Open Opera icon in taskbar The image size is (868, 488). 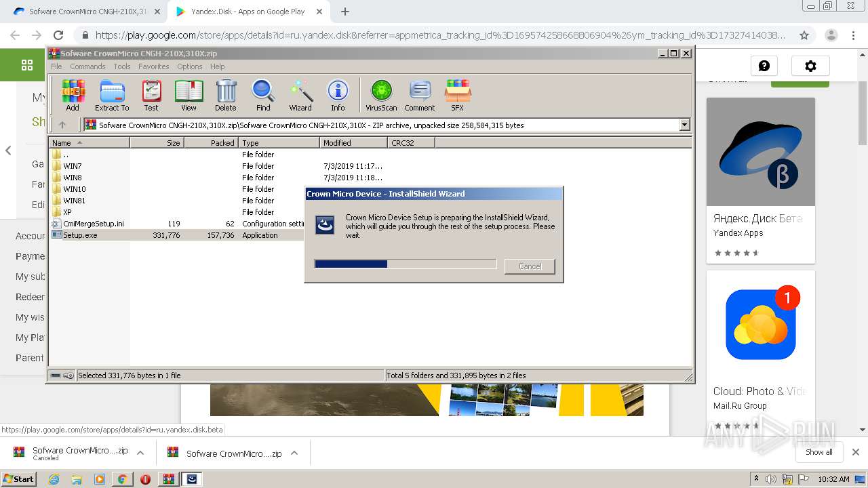[x=145, y=479]
